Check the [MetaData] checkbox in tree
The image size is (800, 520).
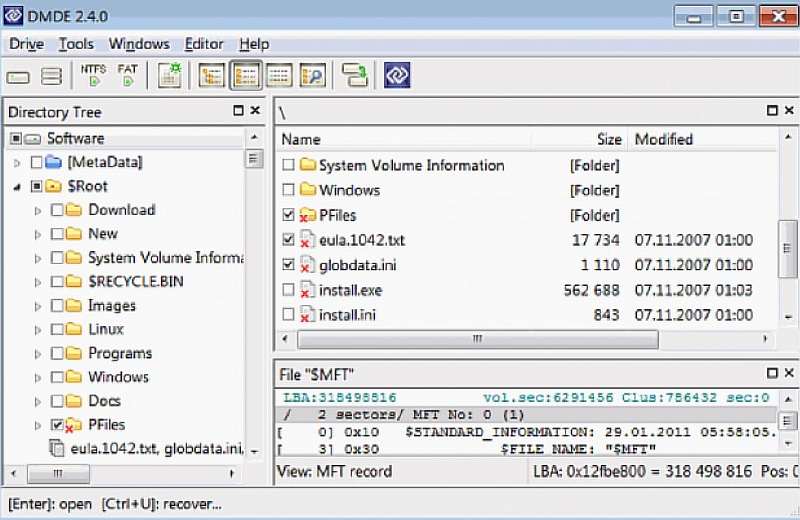click(36, 162)
